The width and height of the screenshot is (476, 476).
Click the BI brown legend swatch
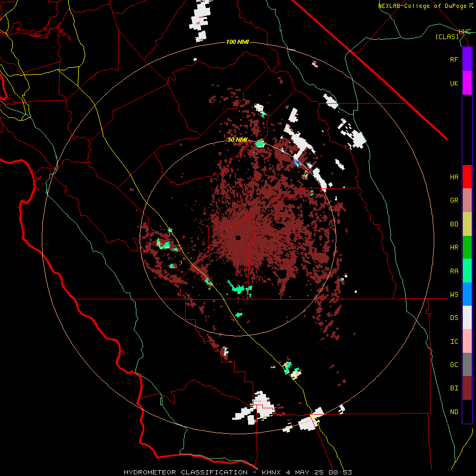[467, 388]
